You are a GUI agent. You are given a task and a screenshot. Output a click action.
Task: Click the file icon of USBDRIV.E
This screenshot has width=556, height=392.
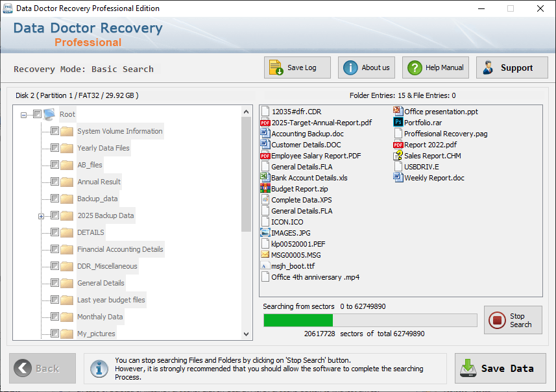pyautogui.click(x=398, y=166)
